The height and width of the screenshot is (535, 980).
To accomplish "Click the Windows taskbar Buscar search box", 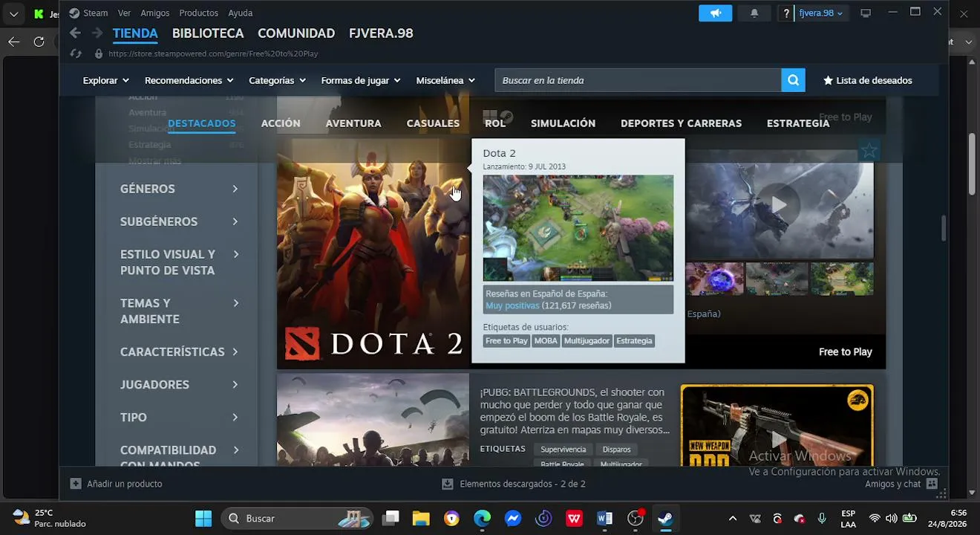I will 297,519.
